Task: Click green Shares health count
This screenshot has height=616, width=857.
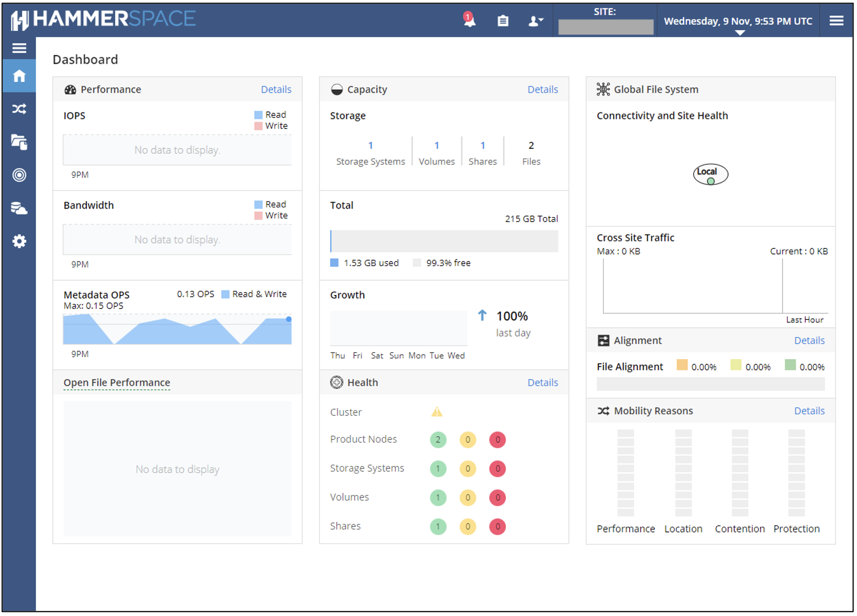Action: [438, 526]
